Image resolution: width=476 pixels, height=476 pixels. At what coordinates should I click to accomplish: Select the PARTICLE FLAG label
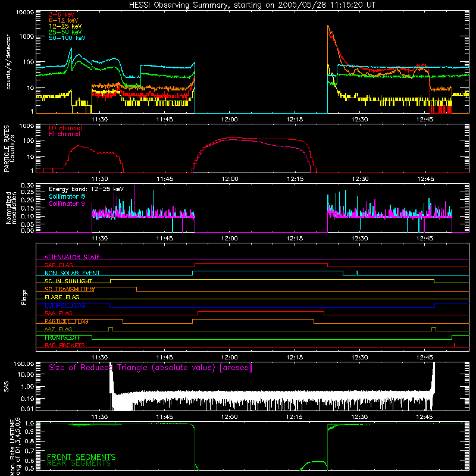(67, 321)
